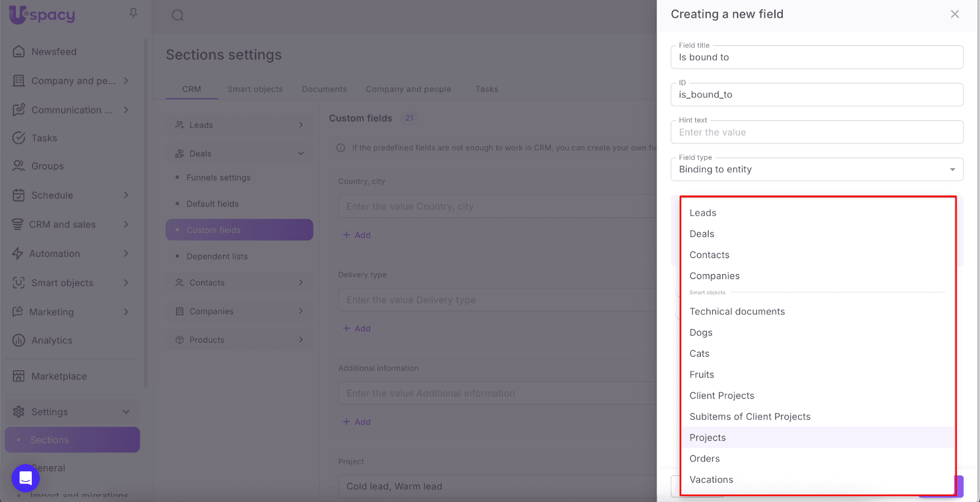Expand the CRM and sales menu
The image size is (980, 502).
(126, 224)
